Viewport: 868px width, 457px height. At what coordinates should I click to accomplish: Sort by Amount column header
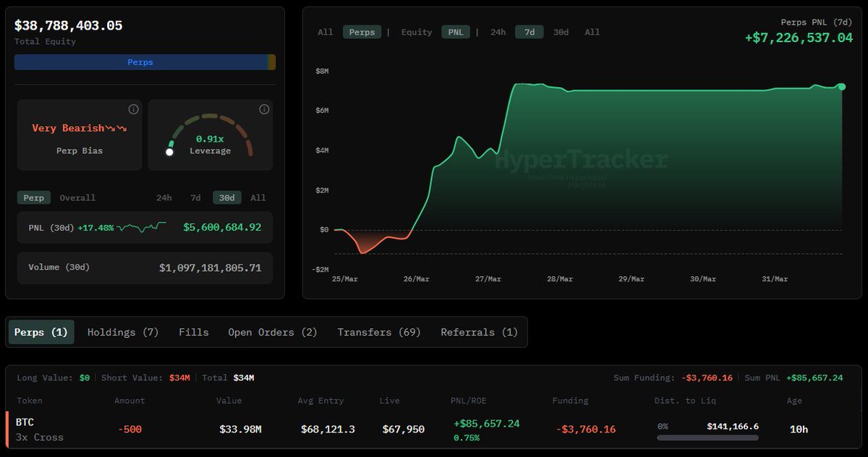[129, 401]
